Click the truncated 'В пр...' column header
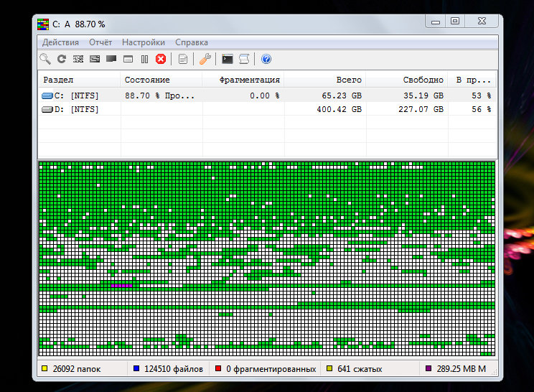Image resolution: width=534 pixels, height=392 pixels. [472, 80]
